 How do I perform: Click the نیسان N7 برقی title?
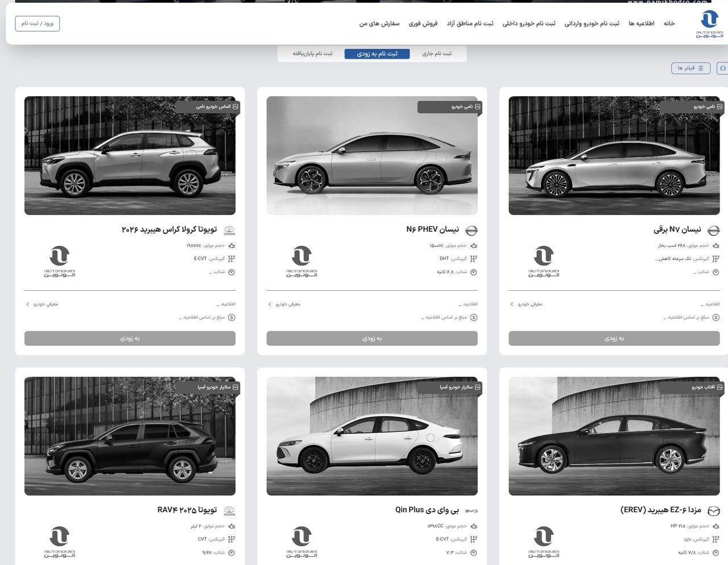pyautogui.click(x=677, y=229)
